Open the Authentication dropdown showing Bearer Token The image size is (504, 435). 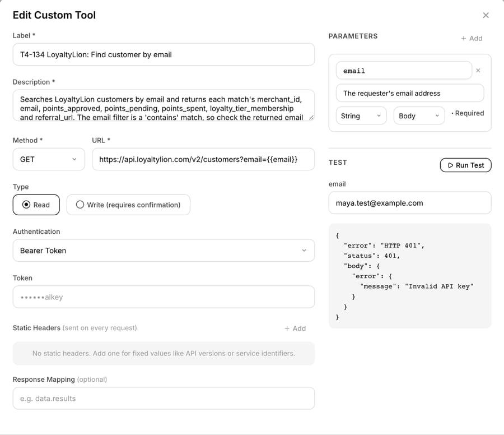(164, 251)
